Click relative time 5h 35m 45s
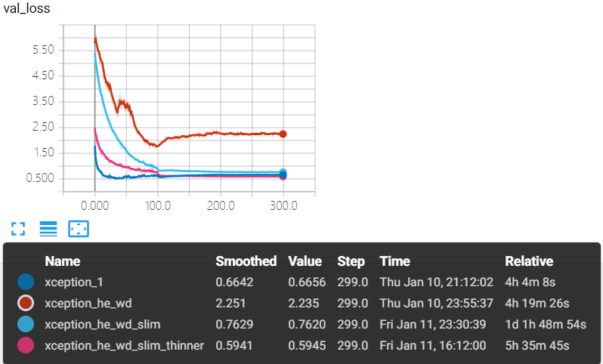Image resolution: width=603 pixels, height=364 pixels. click(x=537, y=346)
